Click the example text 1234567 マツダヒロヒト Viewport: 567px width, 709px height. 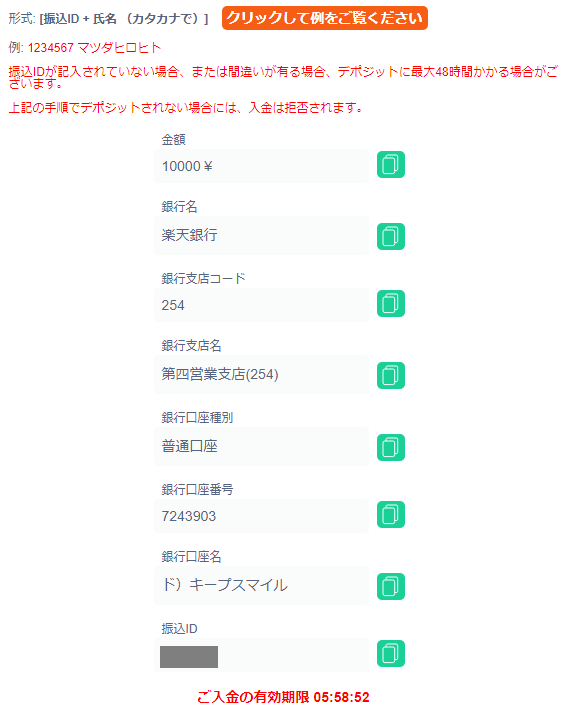pos(94,47)
